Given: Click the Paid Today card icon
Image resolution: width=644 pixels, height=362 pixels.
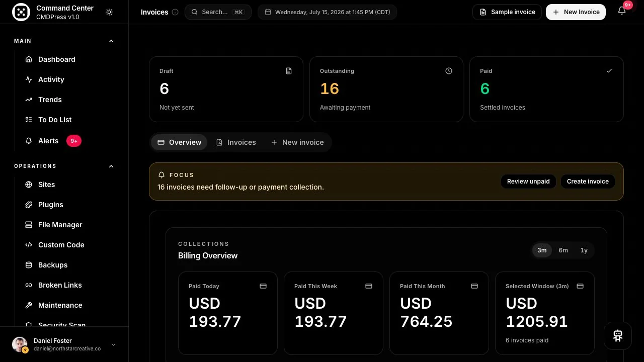Looking at the screenshot, I should [x=263, y=286].
